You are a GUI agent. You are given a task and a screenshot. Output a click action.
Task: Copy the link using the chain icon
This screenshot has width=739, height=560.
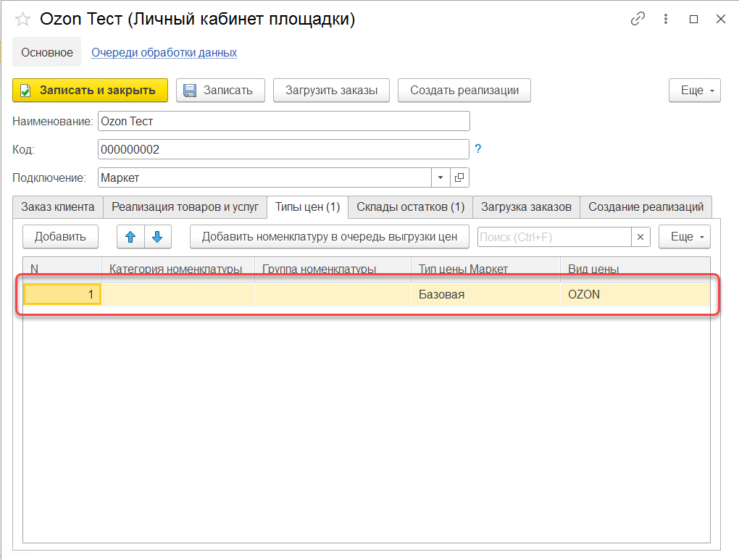(638, 19)
